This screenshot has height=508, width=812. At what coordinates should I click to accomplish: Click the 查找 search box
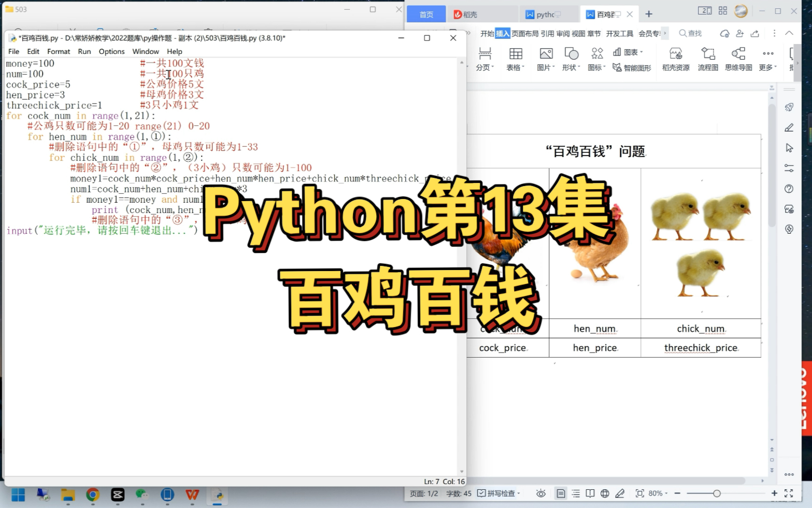tap(691, 34)
